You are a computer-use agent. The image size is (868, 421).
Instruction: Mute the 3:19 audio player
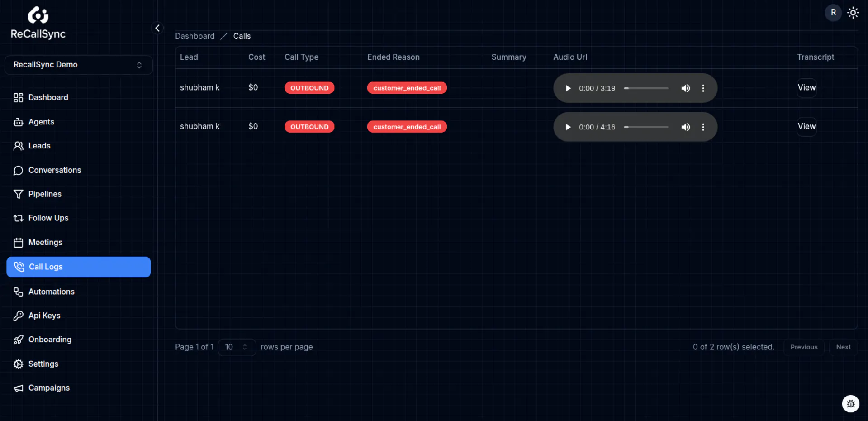pyautogui.click(x=686, y=88)
